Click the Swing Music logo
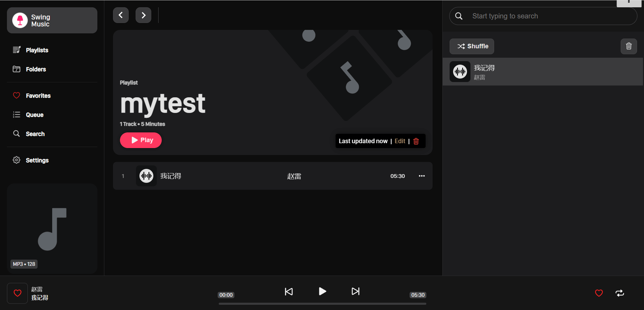This screenshot has height=310, width=644. click(20, 20)
